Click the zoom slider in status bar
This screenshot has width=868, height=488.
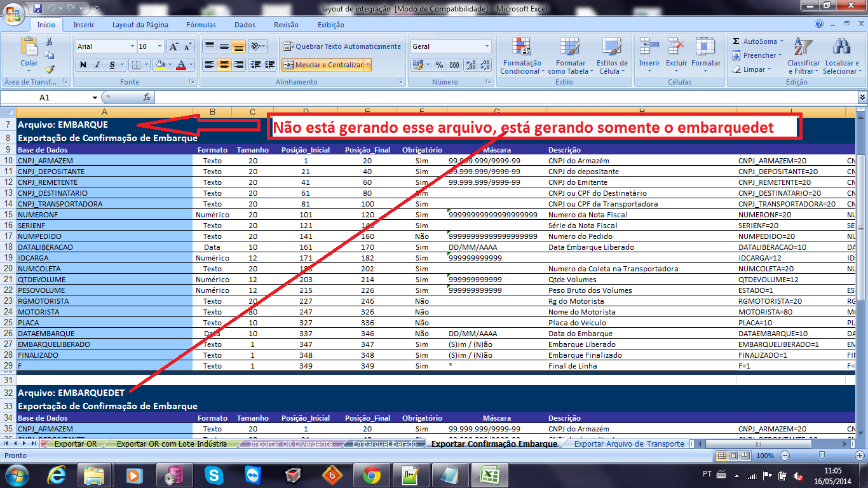(x=822, y=456)
